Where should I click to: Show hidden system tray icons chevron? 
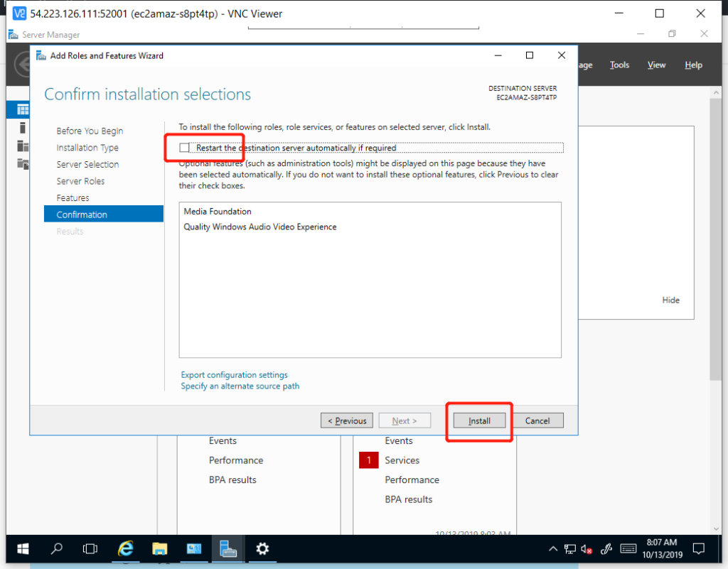click(x=553, y=549)
